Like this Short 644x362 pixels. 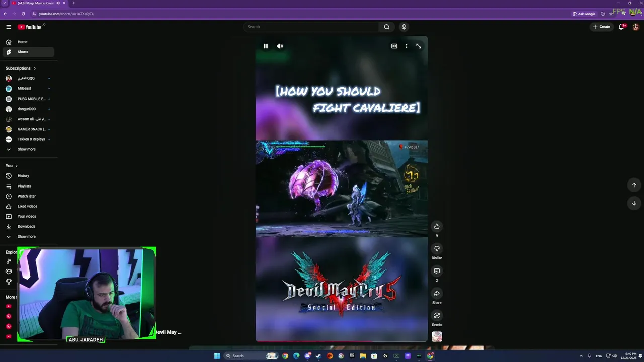(x=437, y=226)
